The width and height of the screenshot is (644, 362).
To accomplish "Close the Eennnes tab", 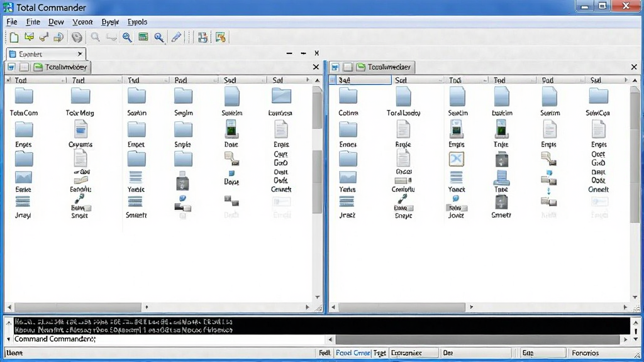I will click(80, 54).
